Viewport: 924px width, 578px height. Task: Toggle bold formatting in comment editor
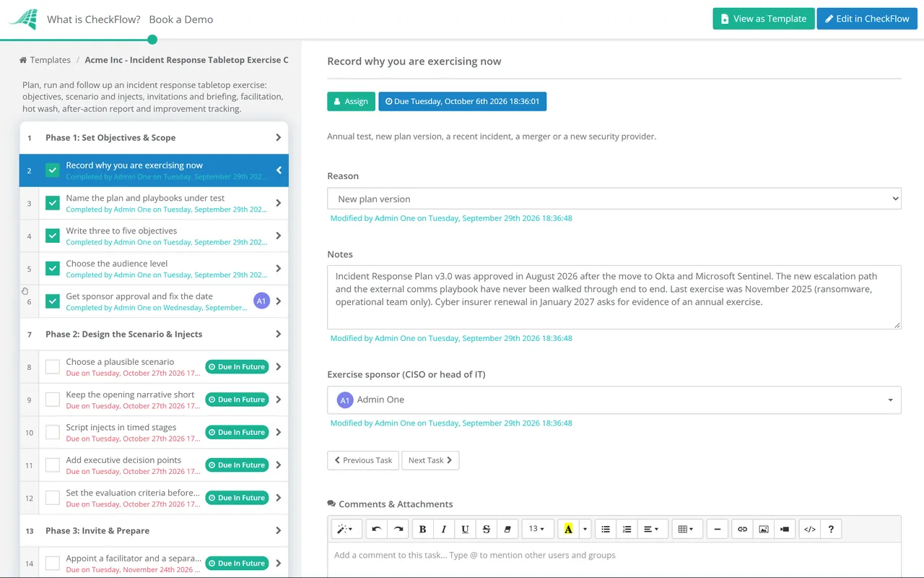[423, 529]
